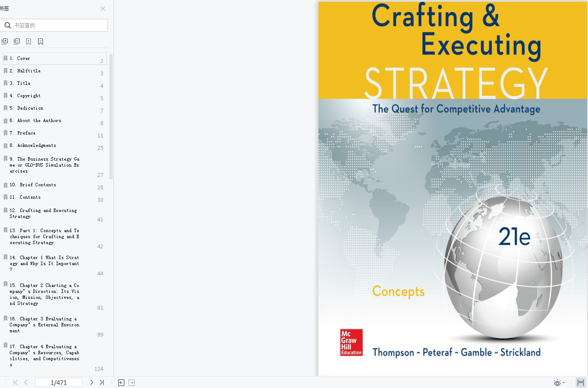Click the bookmark icon beside Copyright
588x388 pixels.
pos(6,96)
